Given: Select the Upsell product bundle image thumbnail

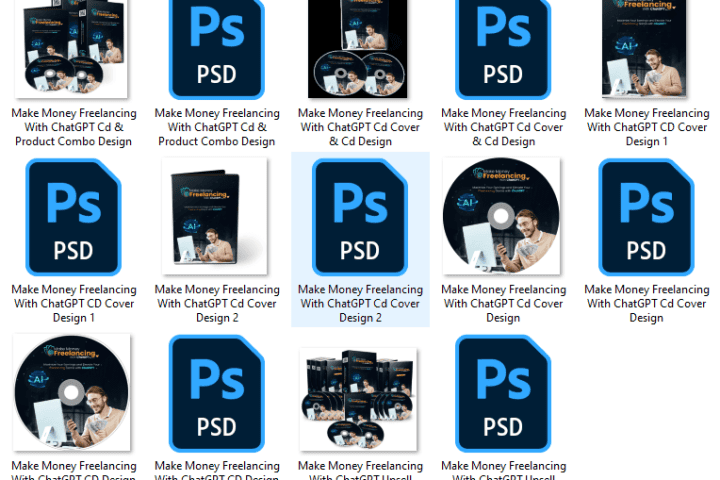Looking at the screenshot, I should (358, 399).
